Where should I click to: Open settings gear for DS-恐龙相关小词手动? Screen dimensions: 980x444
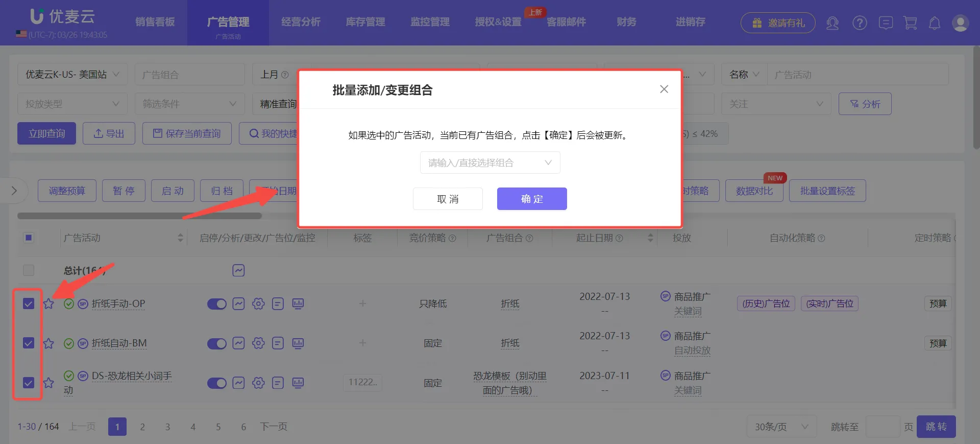[258, 383]
